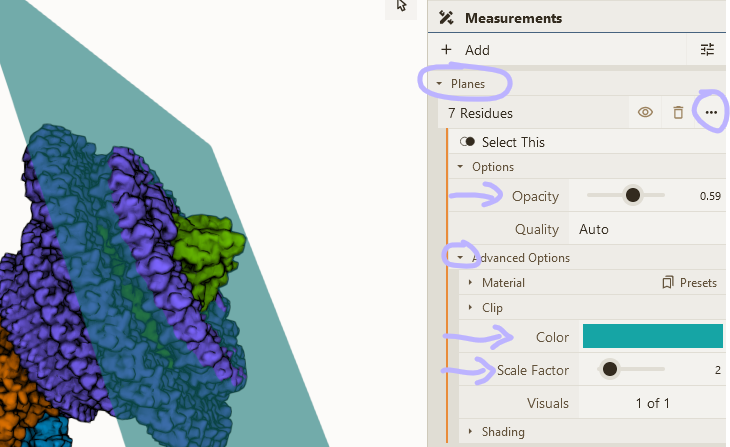Expand the Material settings
730x447 pixels.
[471, 283]
